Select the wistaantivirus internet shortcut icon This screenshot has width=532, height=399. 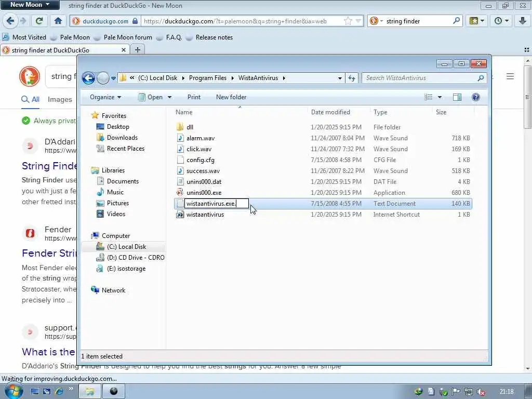[180, 215]
